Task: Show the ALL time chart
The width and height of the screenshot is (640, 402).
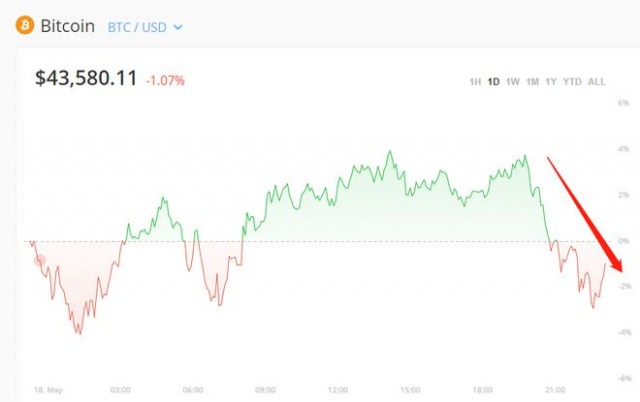Action: pos(596,82)
